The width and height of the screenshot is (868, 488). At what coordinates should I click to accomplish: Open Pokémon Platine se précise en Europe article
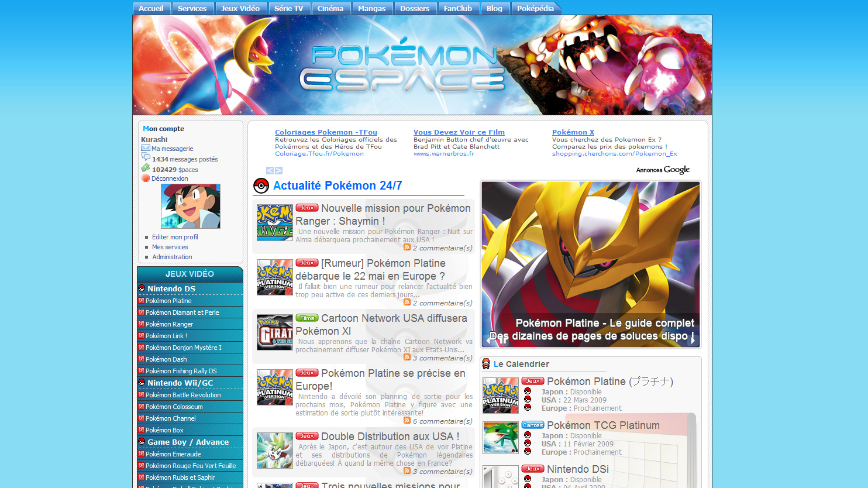(381, 380)
